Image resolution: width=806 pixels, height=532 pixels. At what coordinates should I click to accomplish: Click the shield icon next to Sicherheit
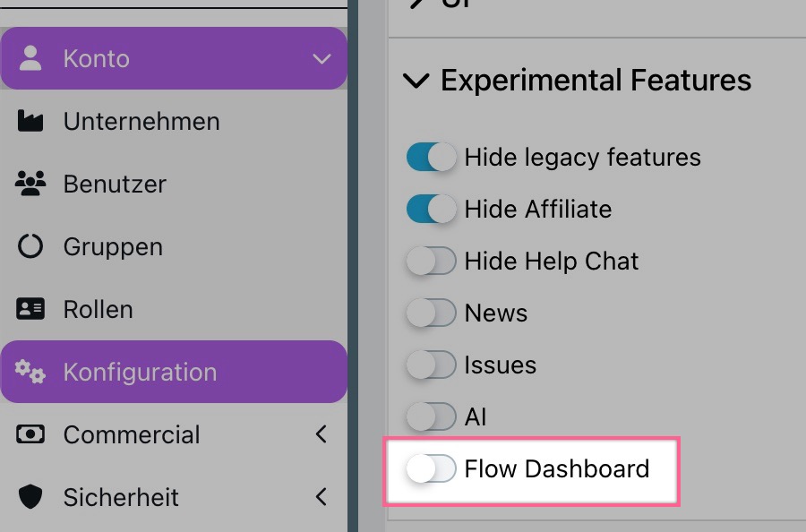[30, 497]
